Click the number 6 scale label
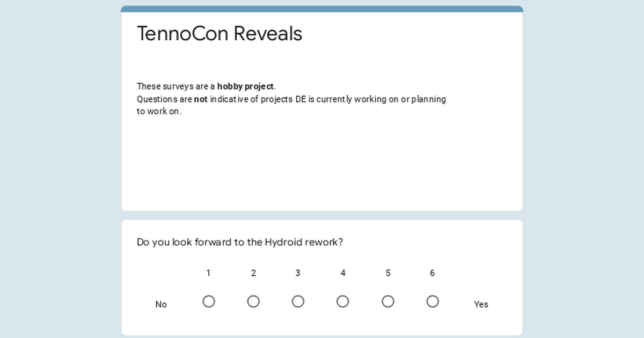The height and width of the screenshot is (338, 644). tap(433, 273)
